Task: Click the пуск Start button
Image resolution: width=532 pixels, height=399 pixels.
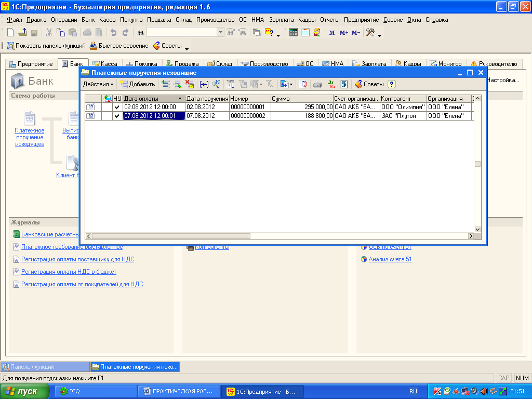Action: [24, 392]
